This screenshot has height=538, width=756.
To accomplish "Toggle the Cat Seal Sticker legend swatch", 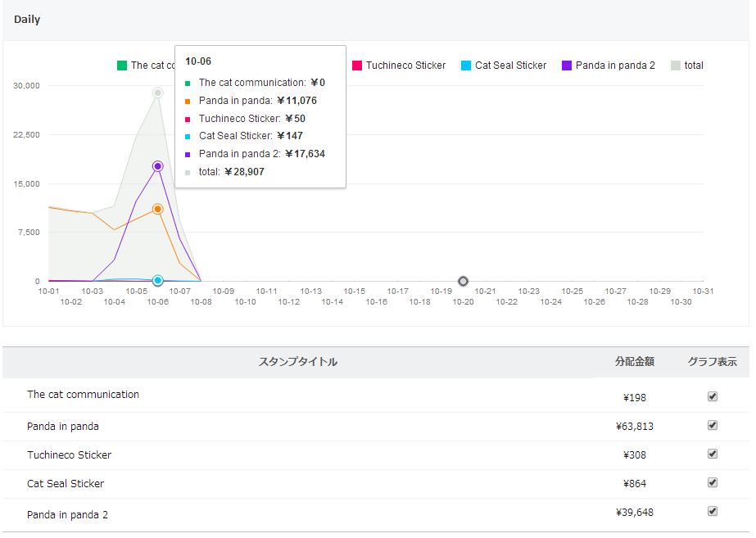I will click(466, 66).
